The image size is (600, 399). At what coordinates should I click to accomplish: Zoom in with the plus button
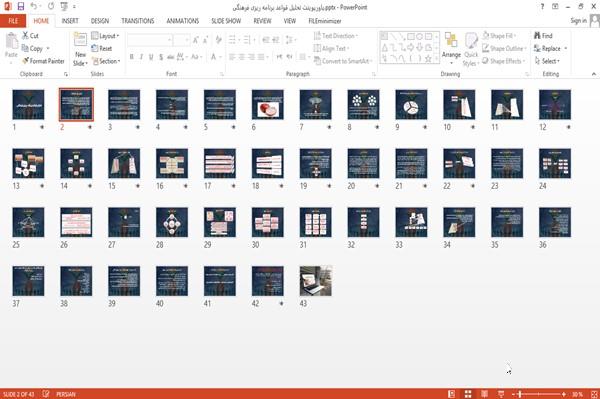(x=564, y=394)
